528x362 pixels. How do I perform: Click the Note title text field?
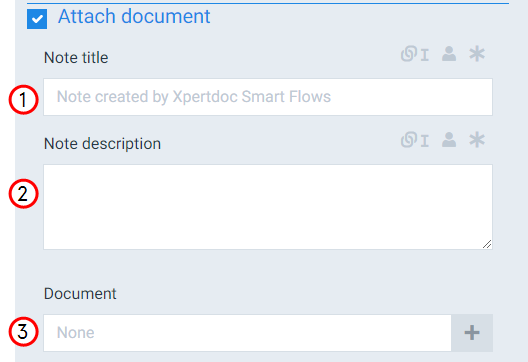[268, 97]
